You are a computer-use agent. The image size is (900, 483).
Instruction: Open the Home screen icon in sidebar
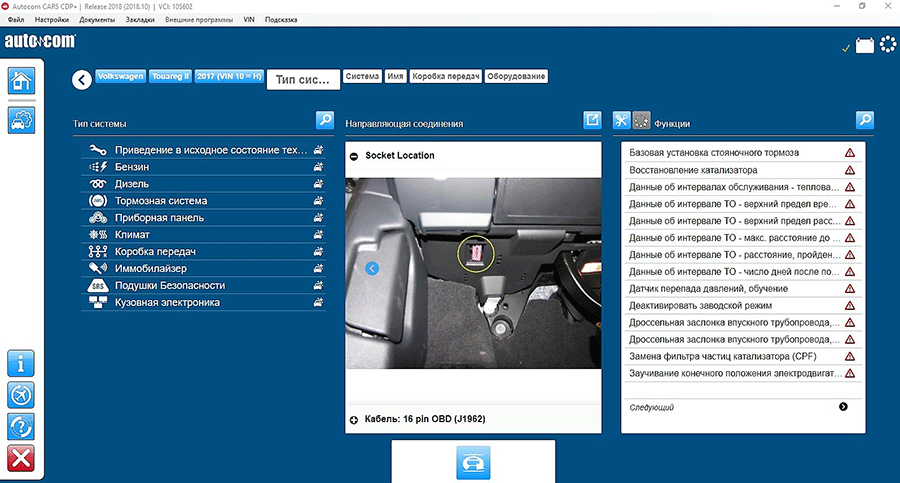coord(21,80)
